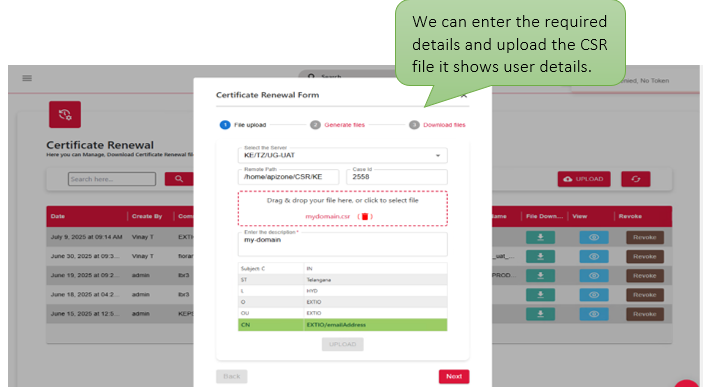This screenshot has width=707, height=387.
Task: Click the Next button
Action: click(454, 376)
